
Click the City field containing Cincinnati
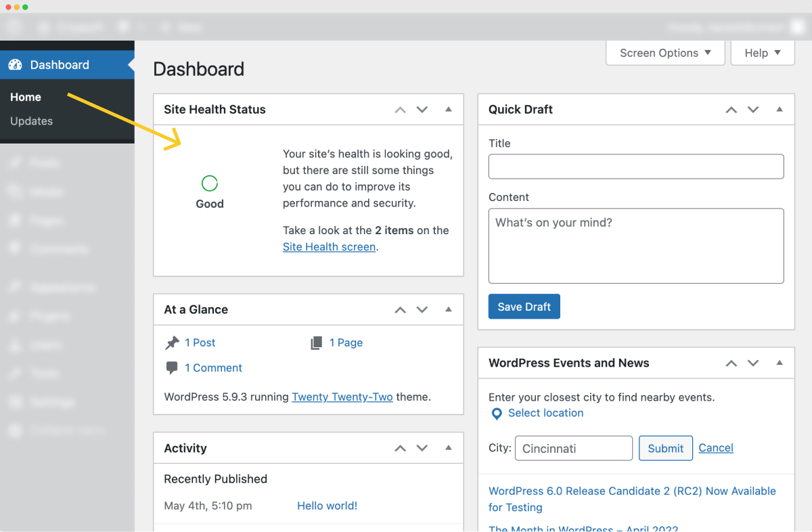click(x=574, y=448)
